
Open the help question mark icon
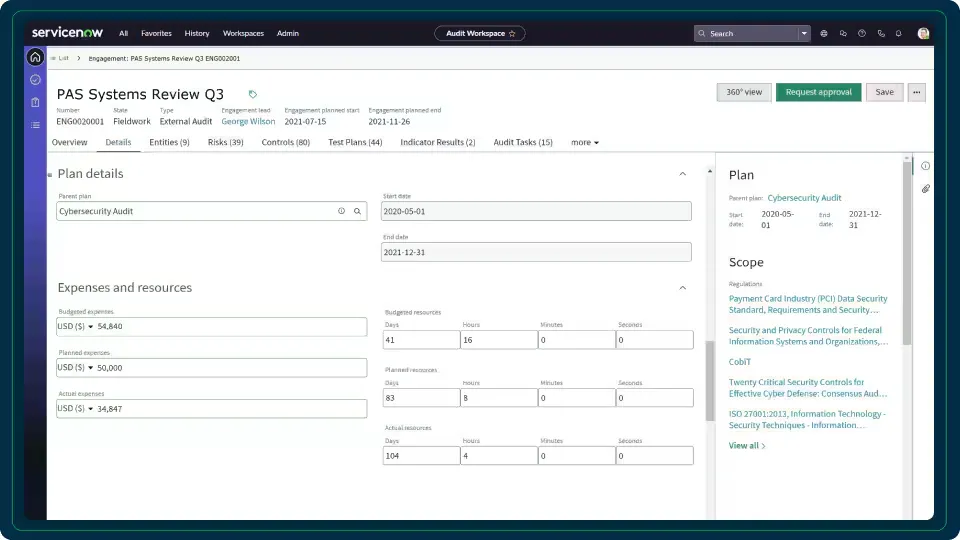click(862, 34)
